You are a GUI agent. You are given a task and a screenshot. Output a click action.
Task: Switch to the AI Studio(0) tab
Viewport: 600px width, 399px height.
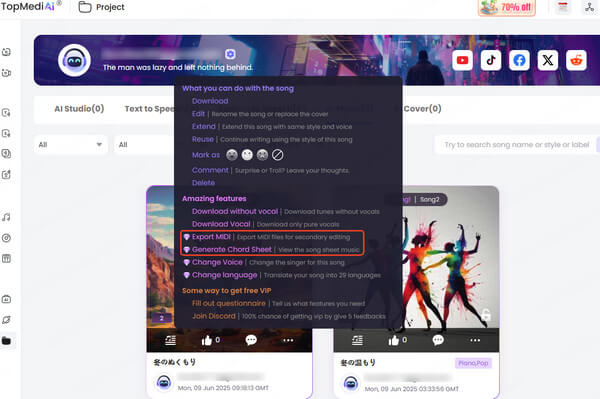click(79, 109)
